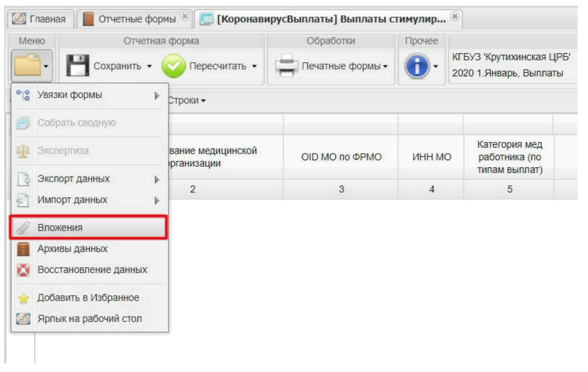The image size is (588, 372).
Task: Click the cabinet icon for Архивы данных
Action: (x=23, y=249)
